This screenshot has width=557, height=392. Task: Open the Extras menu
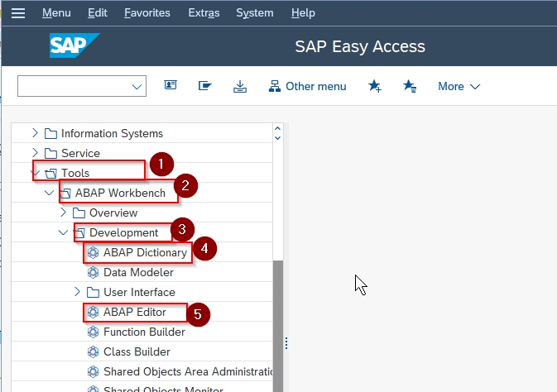(204, 13)
